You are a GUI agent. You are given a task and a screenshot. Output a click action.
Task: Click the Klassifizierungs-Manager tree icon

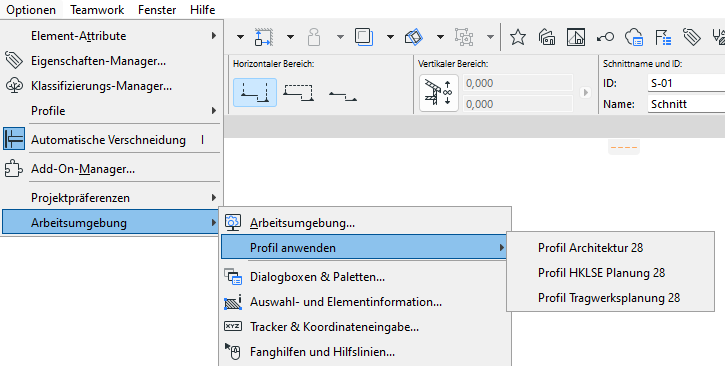[14, 86]
